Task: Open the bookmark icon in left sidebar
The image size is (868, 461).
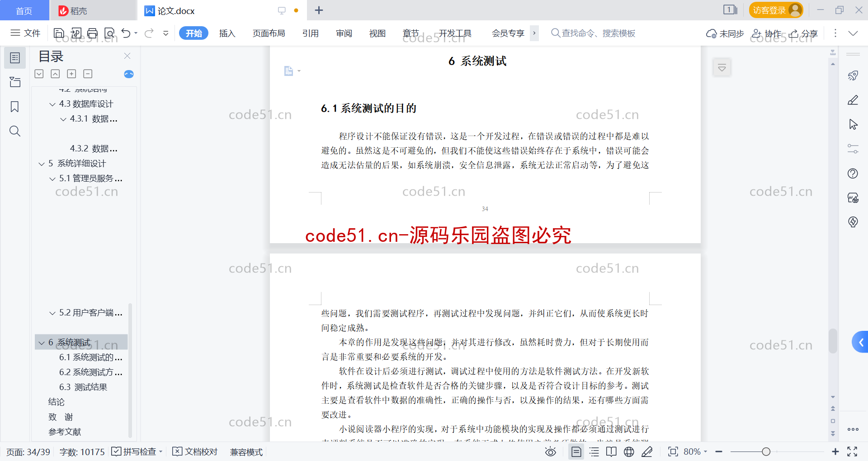Action: (15, 107)
